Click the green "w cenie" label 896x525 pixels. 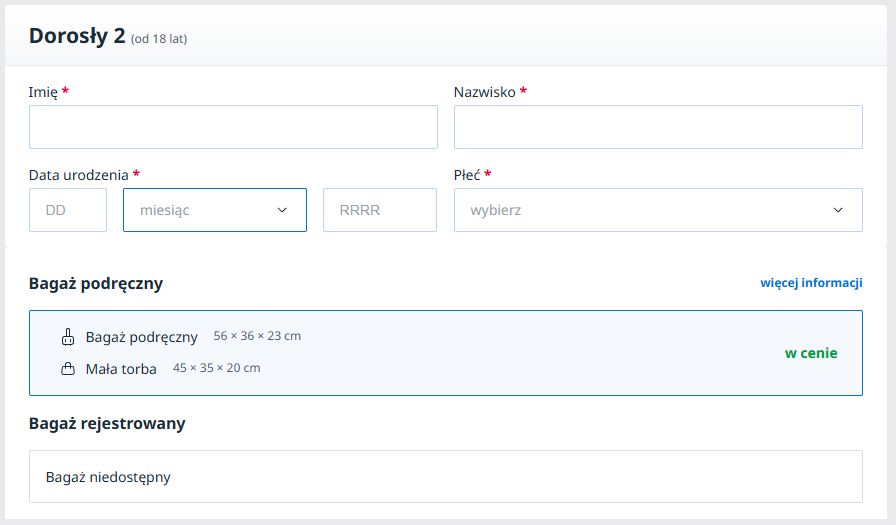(810, 353)
